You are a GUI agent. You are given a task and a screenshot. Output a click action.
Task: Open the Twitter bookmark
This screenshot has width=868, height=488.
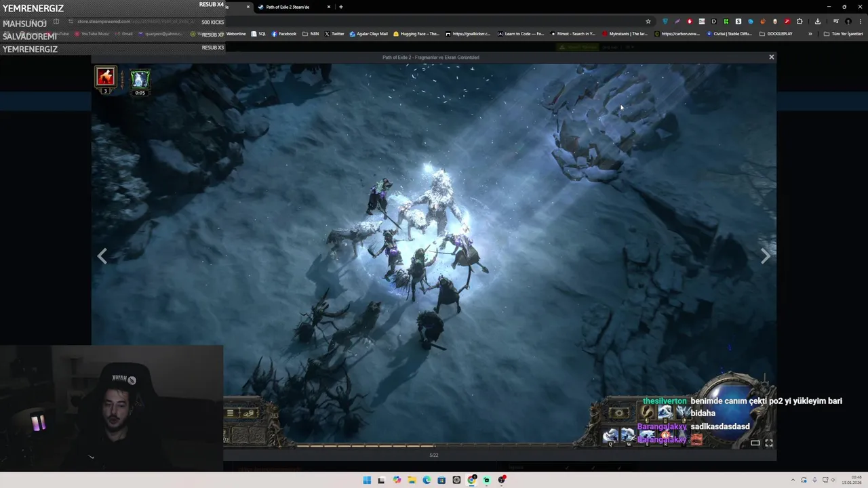(x=334, y=34)
